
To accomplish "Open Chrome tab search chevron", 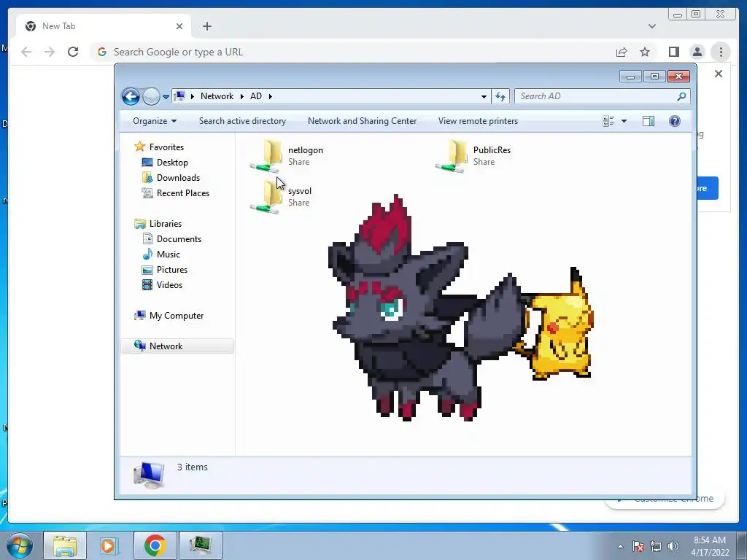I will coord(651,26).
